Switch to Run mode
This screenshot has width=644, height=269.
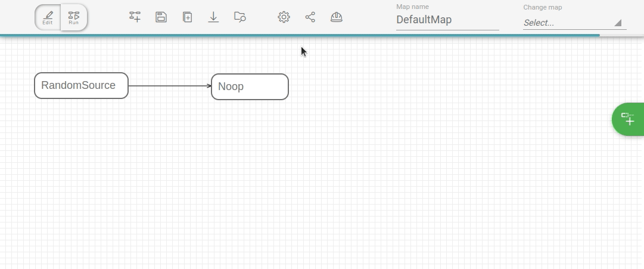74,17
